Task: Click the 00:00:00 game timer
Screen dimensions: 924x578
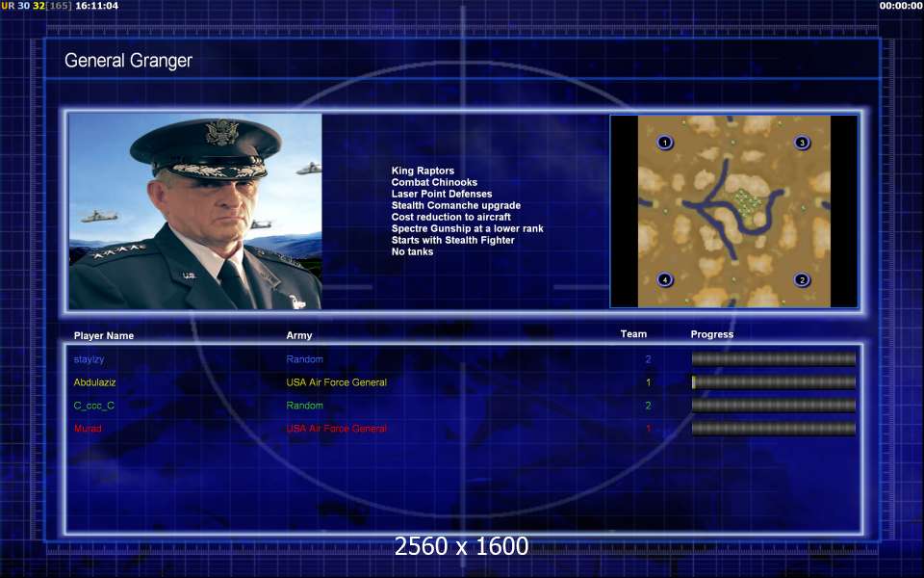Action: [901, 6]
